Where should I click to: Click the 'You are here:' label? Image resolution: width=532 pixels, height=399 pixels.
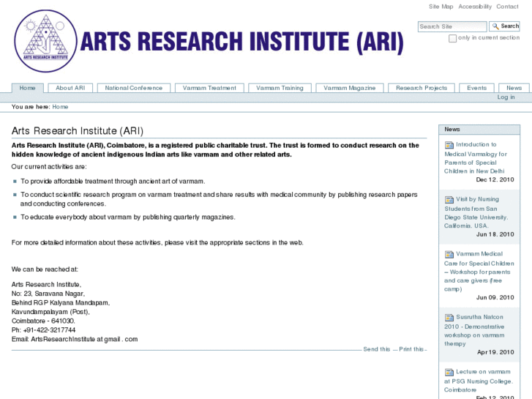(31, 107)
